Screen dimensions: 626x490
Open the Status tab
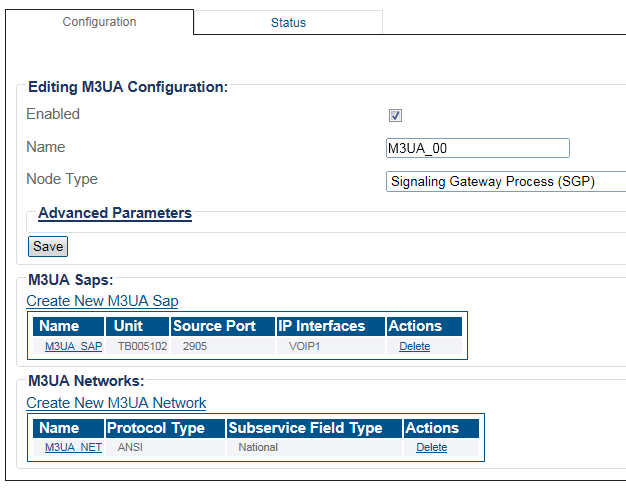pos(288,23)
